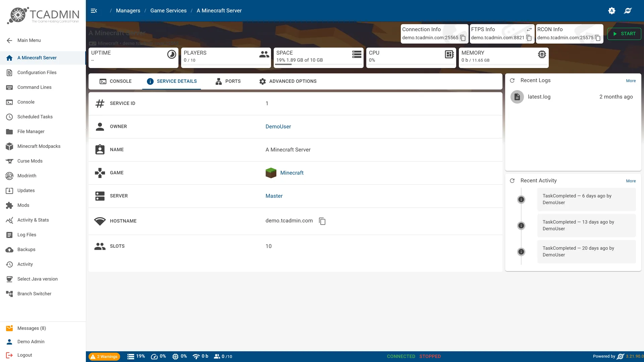
Task: Go back to Main Menu
Action: coord(43,40)
